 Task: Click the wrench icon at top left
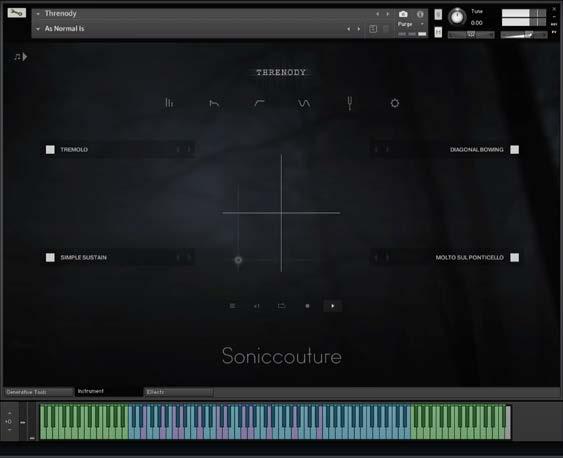[17, 13]
